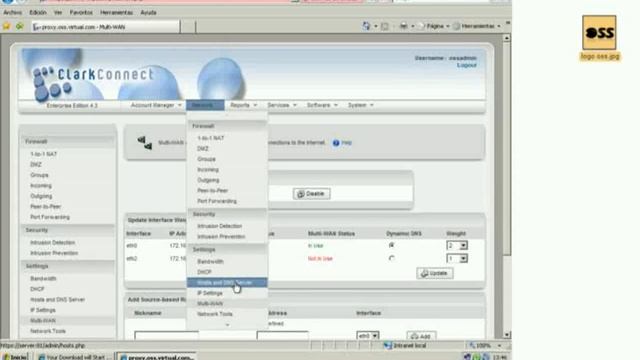The width and height of the screenshot is (640, 360).
Task: Open Intrusion Detection in left sidebar
Action: (x=52, y=243)
